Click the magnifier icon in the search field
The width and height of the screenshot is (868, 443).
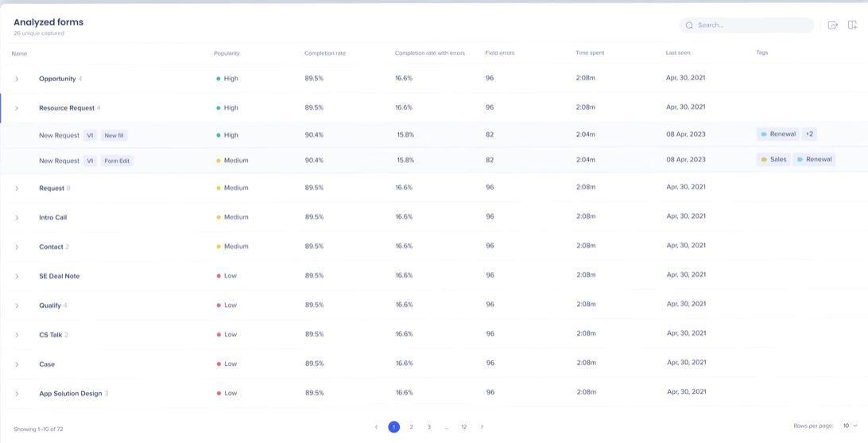point(689,25)
